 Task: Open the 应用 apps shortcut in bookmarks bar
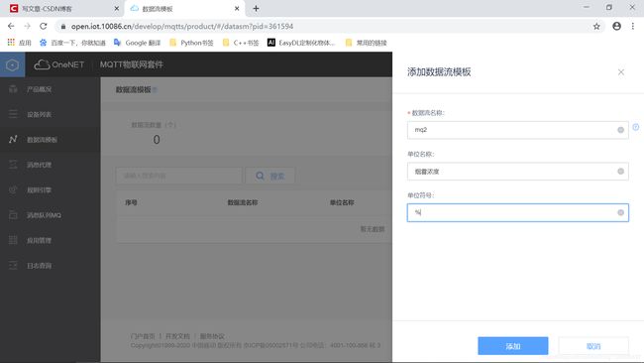(x=19, y=43)
